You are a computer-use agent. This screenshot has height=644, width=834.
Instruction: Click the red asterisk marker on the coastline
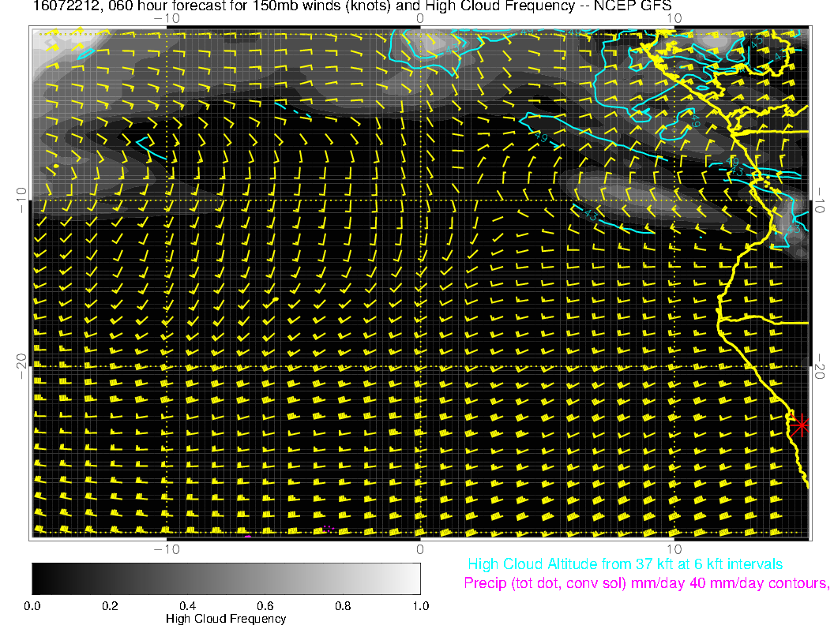pos(800,425)
